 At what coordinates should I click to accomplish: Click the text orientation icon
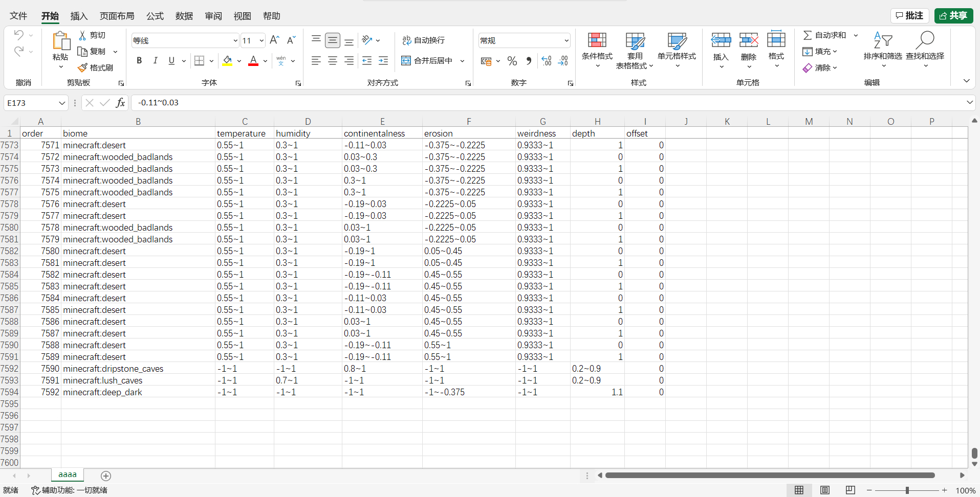[367, 40]
